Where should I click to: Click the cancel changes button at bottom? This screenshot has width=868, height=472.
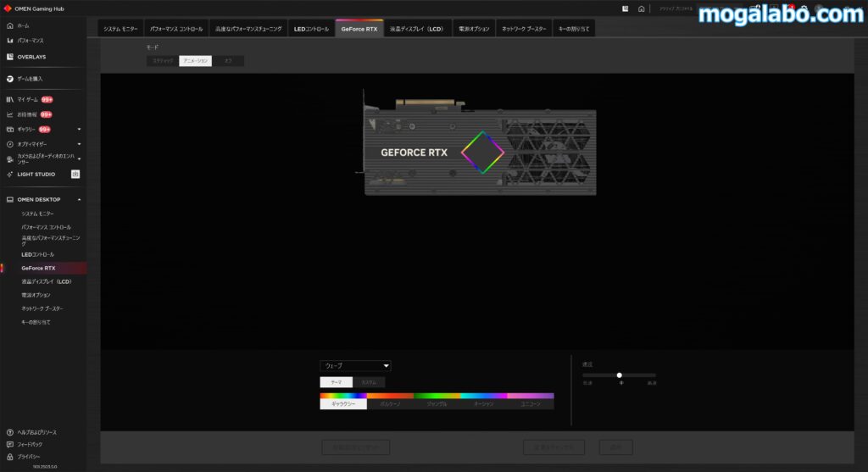point(554,447)
